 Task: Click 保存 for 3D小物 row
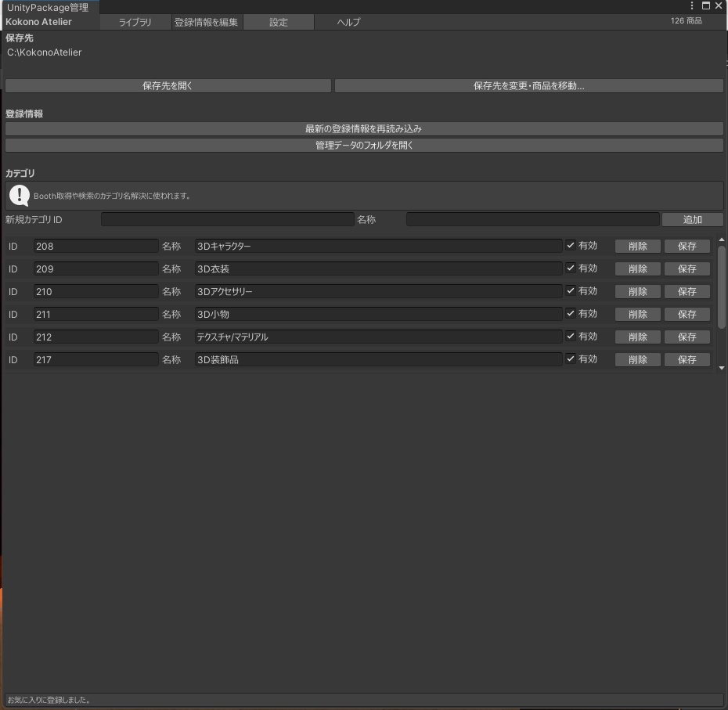687,315
